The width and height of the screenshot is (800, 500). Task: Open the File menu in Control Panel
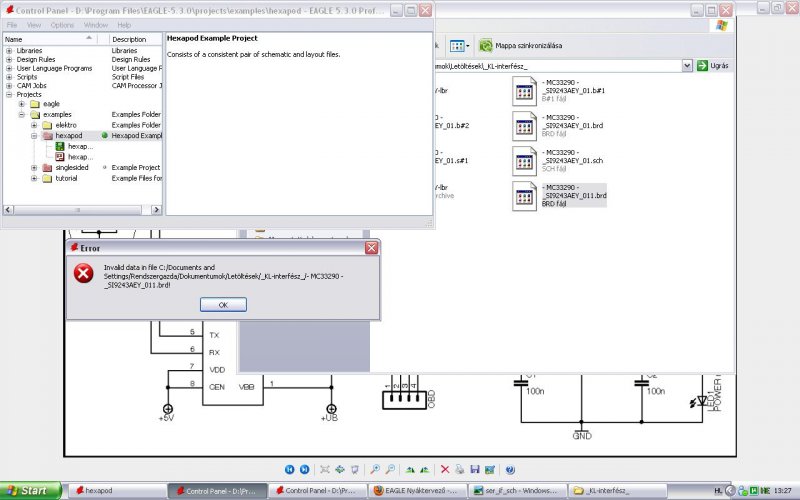click(12, 25)
